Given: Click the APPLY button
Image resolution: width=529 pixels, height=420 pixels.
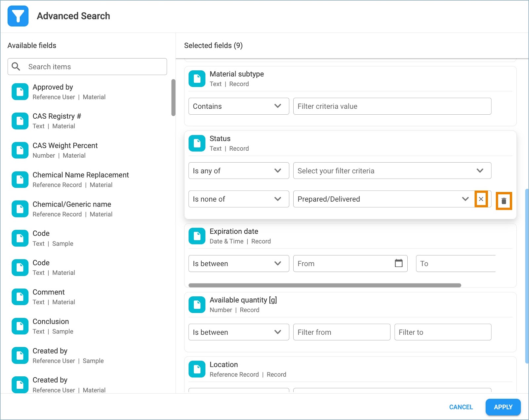Looking at the screenshot, I should (x=503, y=407).
